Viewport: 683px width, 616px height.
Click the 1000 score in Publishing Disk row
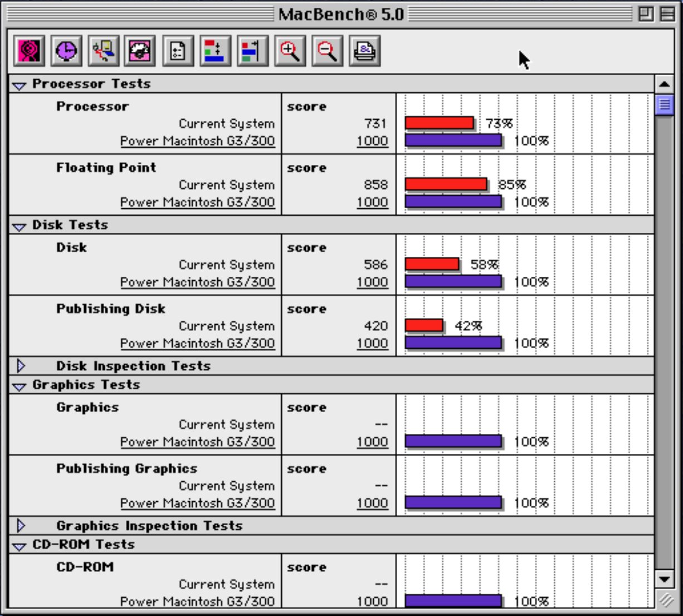372,344
